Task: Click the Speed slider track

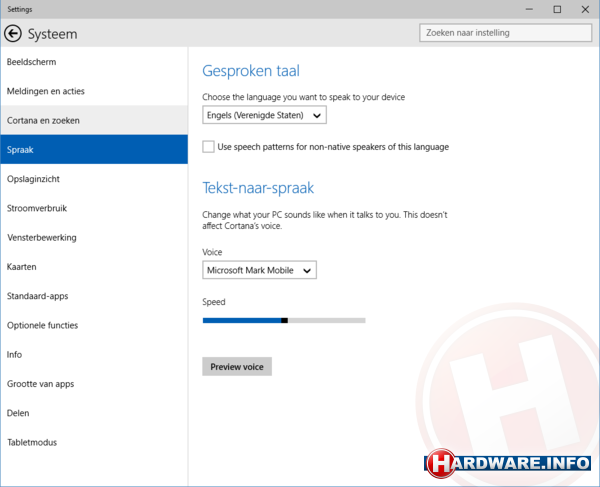Action: 284,320
